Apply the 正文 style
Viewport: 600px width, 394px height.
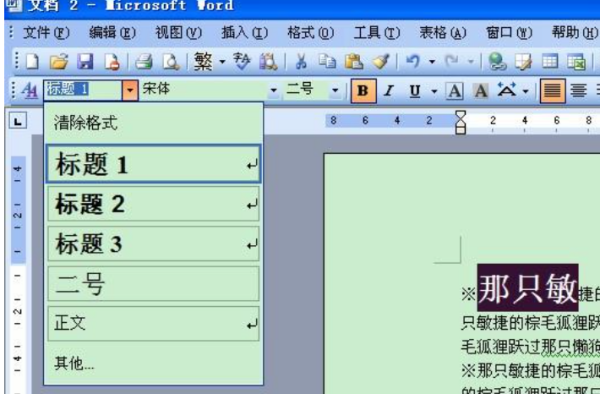point(153,324)
